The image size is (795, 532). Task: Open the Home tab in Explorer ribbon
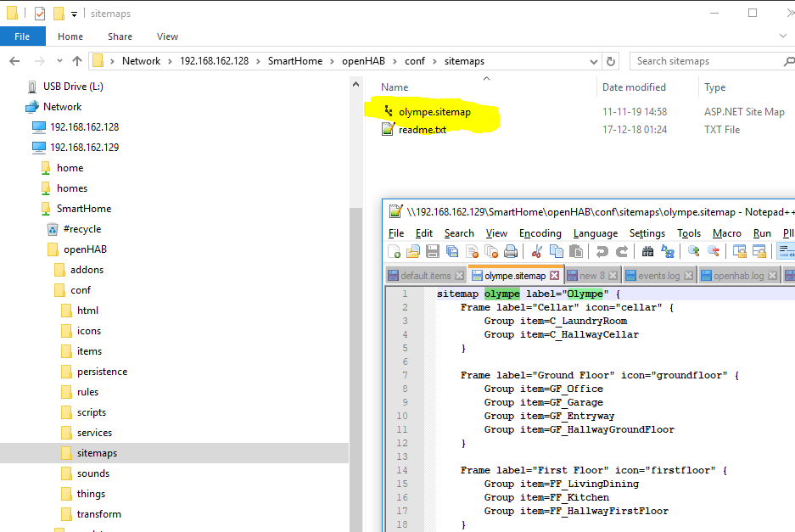(x=70, y=36)
